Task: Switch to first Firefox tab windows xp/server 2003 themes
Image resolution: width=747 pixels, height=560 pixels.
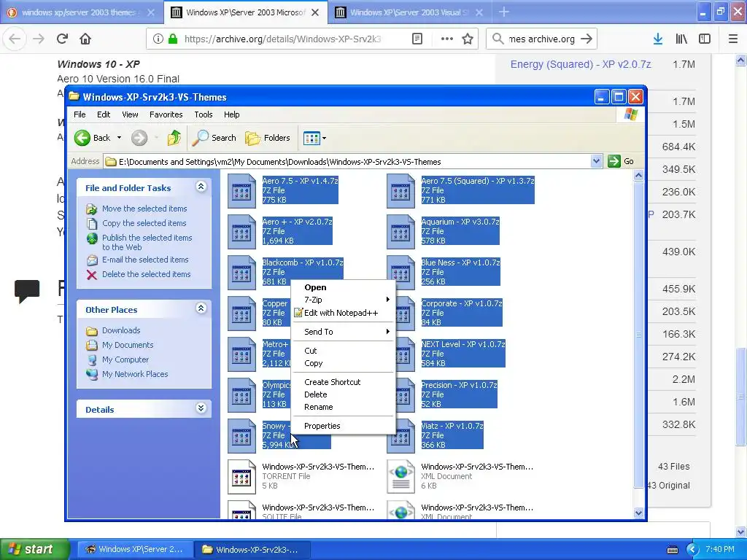Action: click(x=80, y=12)
